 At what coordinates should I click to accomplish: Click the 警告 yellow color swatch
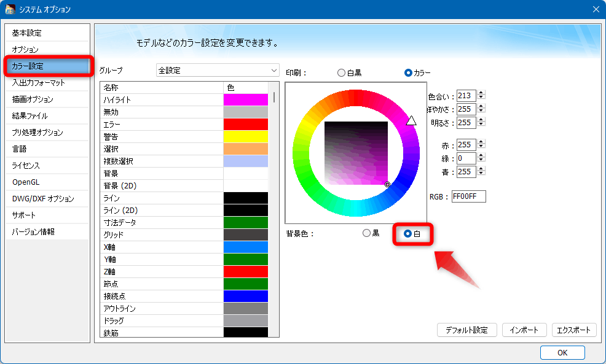[x=246, y=137]
